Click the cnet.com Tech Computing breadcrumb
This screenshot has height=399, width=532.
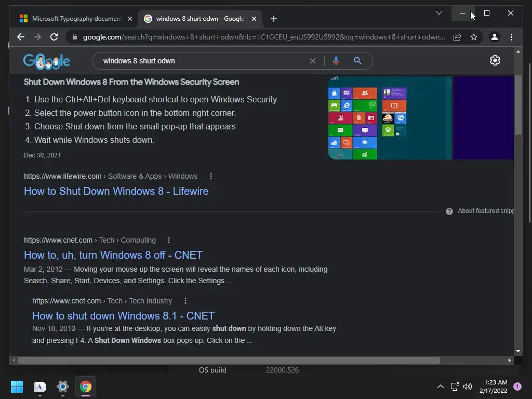click(90, 240)
